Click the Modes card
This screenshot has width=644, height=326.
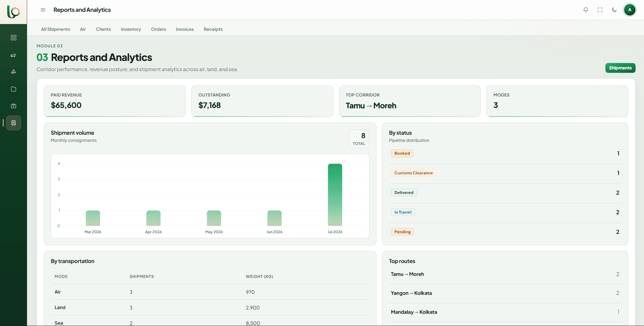click(x=557, y=101)
